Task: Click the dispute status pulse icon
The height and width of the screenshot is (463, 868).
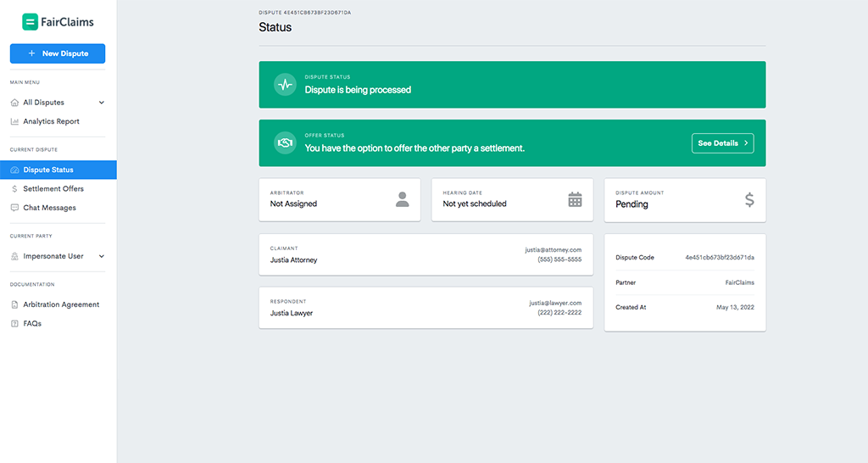Action: point(285,85)
